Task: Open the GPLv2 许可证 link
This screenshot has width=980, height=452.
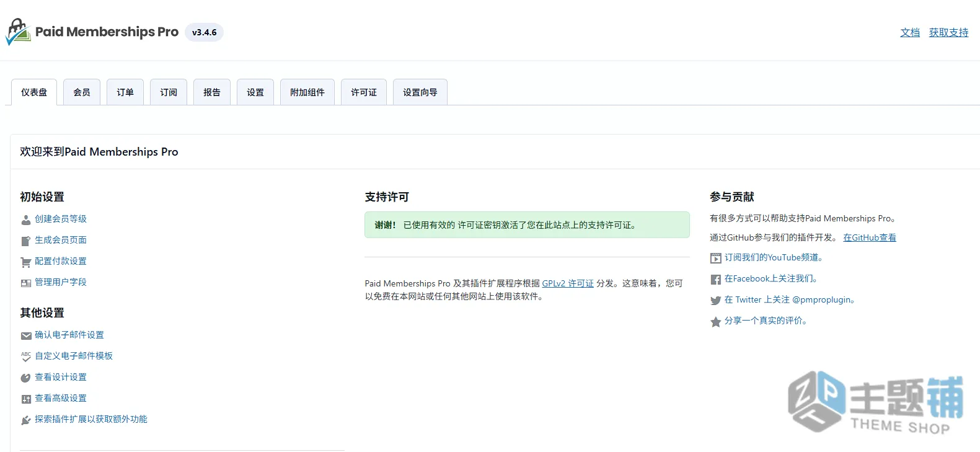Action: [x=568, y=283]
